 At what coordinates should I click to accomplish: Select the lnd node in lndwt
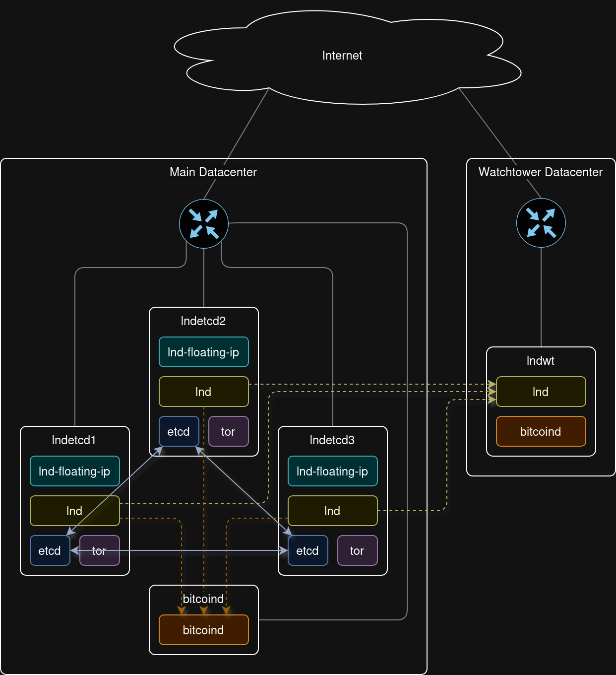click(541, 392)
